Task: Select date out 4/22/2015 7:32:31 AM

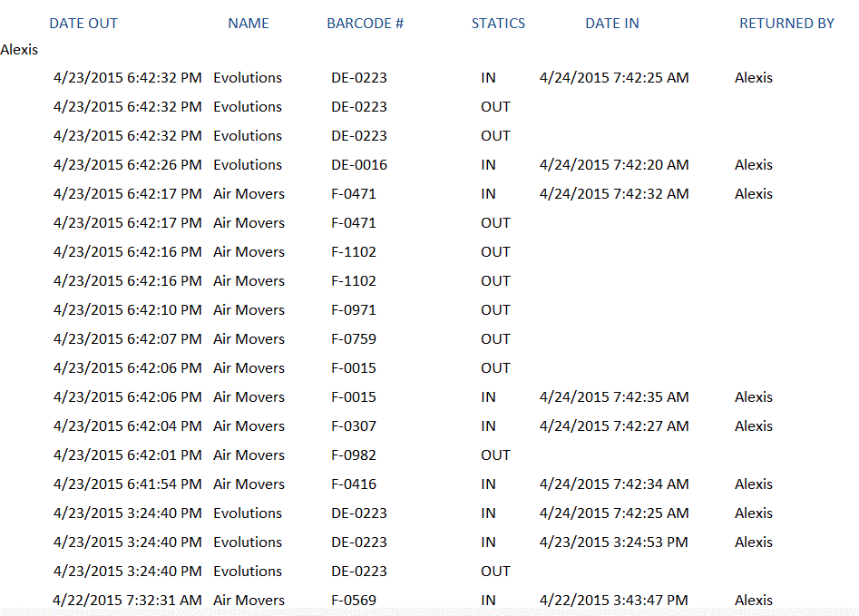Action: (x=128, y=601)
